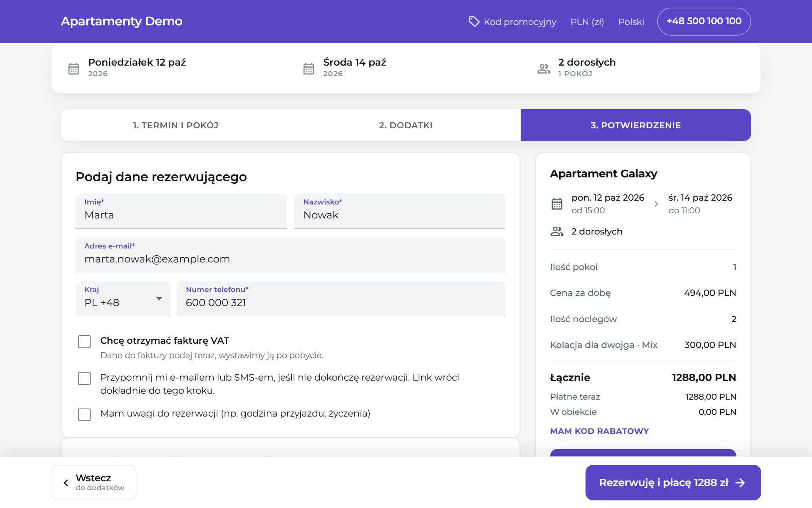Click MAM KOD RABATOWY link

599,431
